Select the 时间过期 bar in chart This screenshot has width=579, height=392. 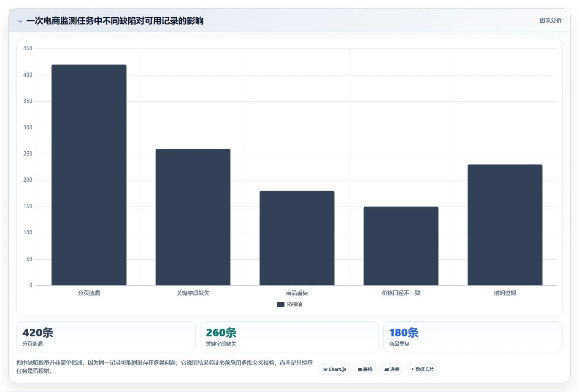tap(505, 225)
